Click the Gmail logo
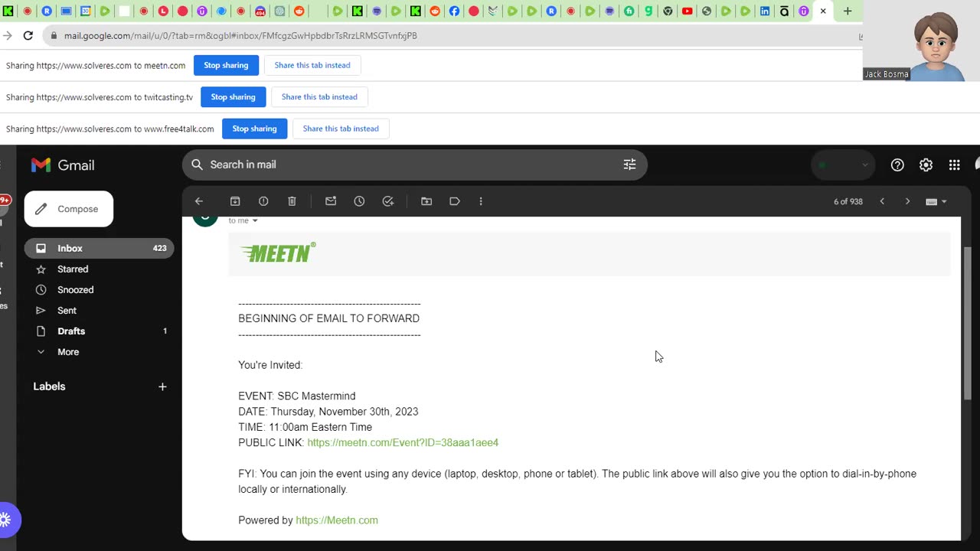 [x=63, y=165]
